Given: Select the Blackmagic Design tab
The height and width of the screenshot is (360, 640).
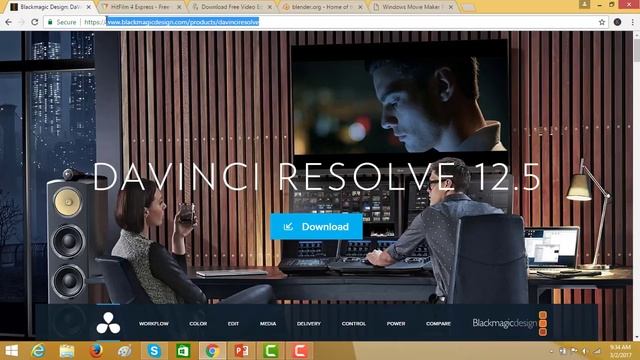Looking at the screenshot, I should (50, 7).
